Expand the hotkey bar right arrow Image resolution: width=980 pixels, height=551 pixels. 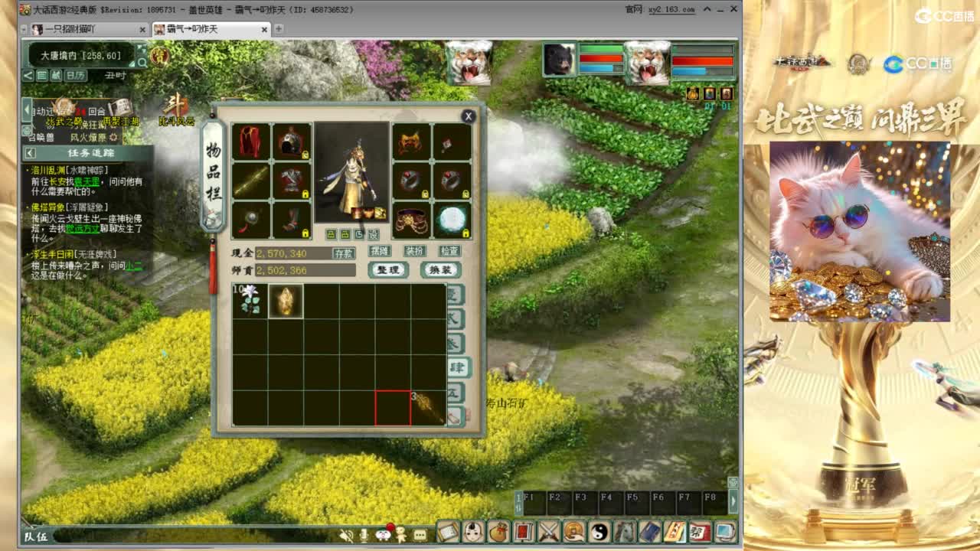point(733,500)
